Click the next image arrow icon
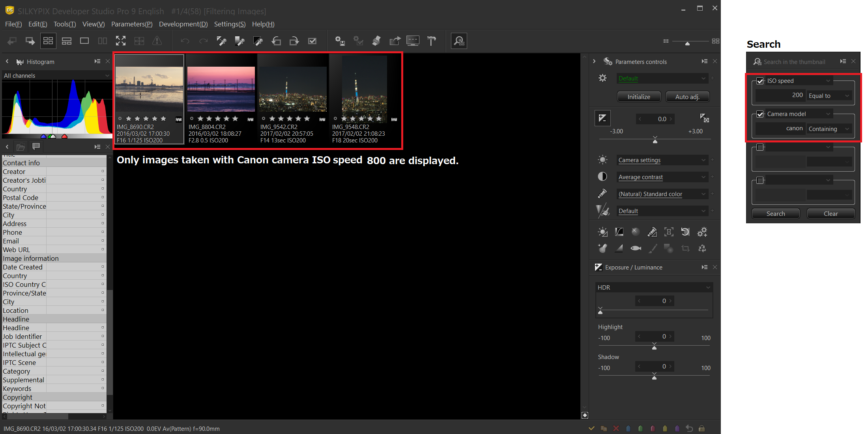Screen dimensions: 868x434 [30, 41]
